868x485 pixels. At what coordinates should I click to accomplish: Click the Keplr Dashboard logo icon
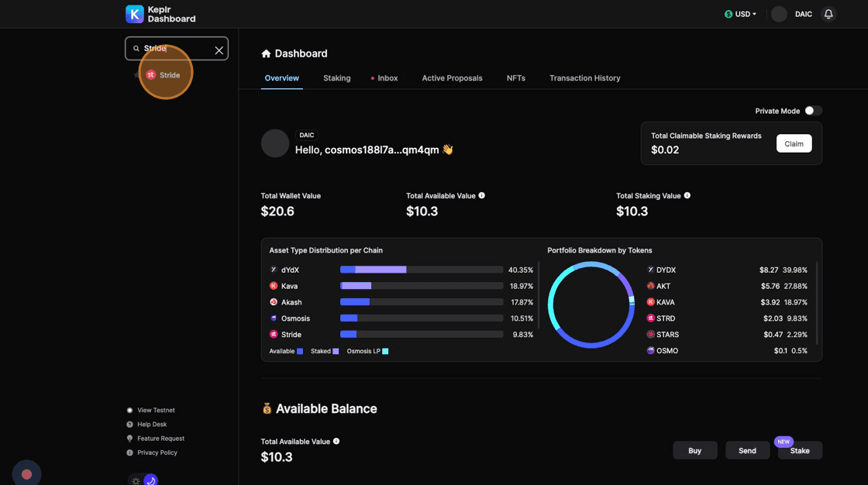click(135, 14)
